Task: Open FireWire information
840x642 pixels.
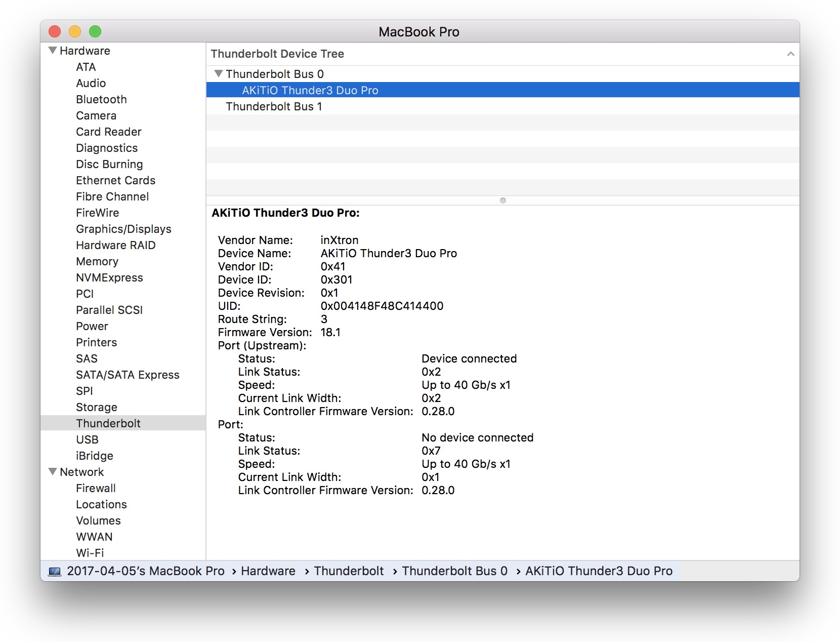Action: point(98,213)
